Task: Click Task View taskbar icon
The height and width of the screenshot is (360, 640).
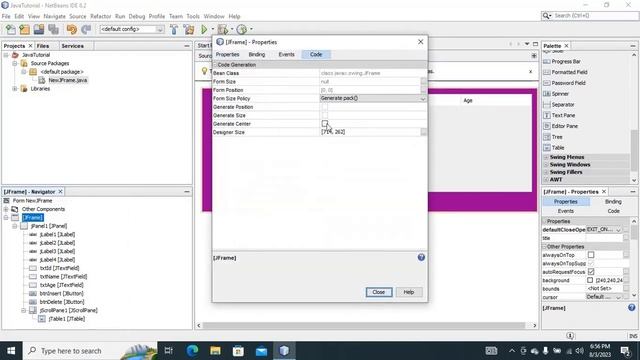Action: [169, 351]
